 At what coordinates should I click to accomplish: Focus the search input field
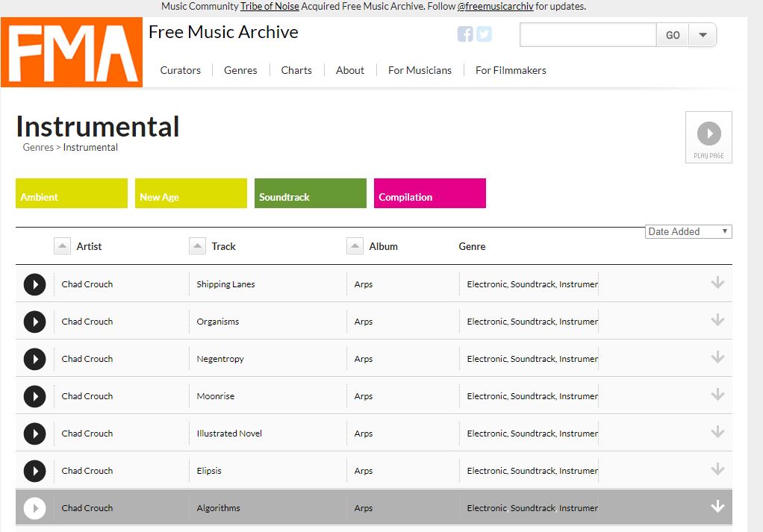click(588, 35)
